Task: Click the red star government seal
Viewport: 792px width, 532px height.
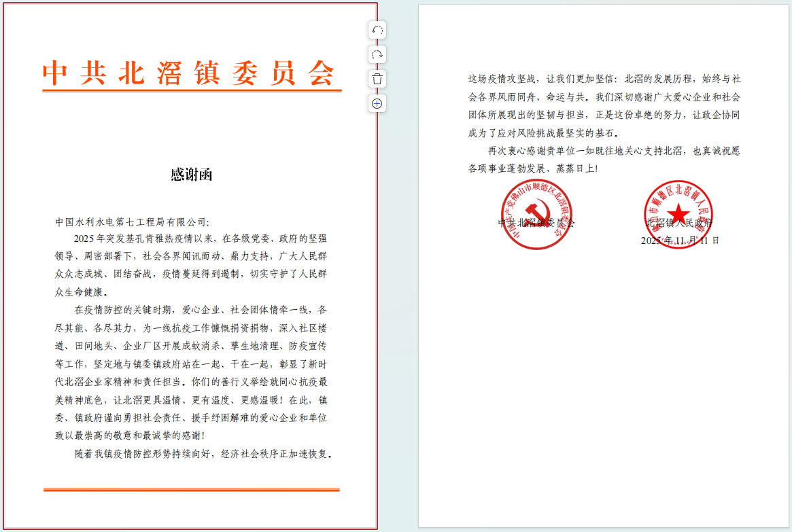Action: (x=678, y=214)
